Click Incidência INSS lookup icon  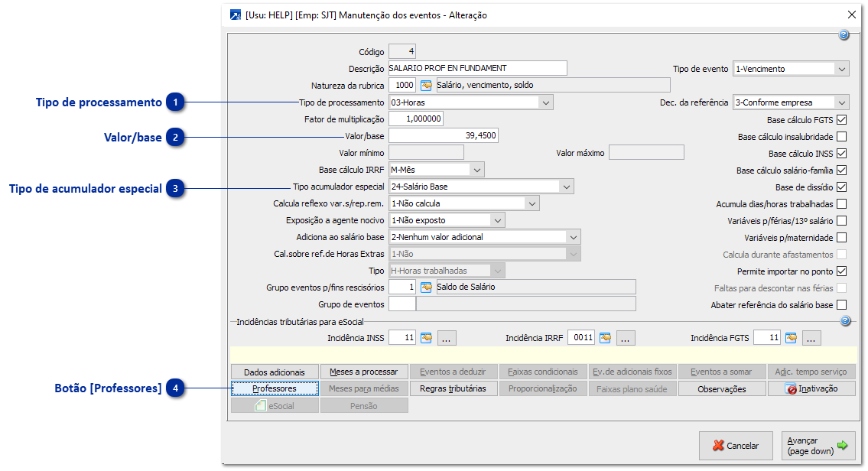click(x=426, y=338)
